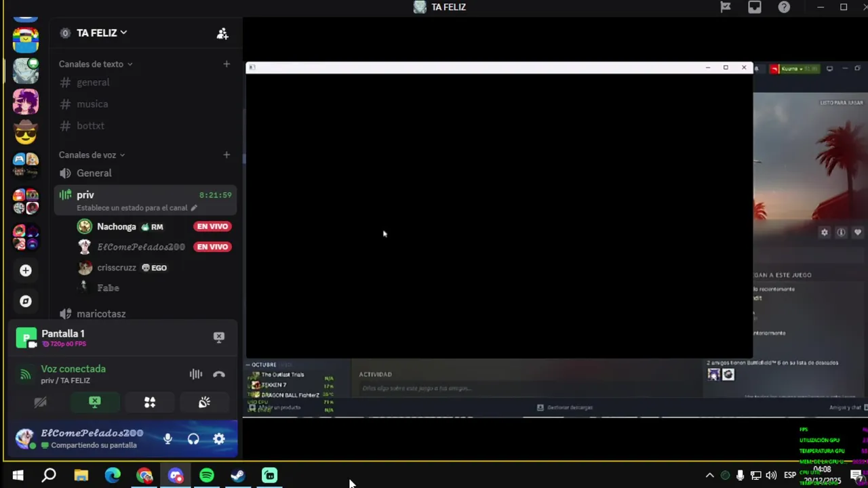Click ElComePelados200 in voice member list
868x488 pixels.
click(141, 247)
